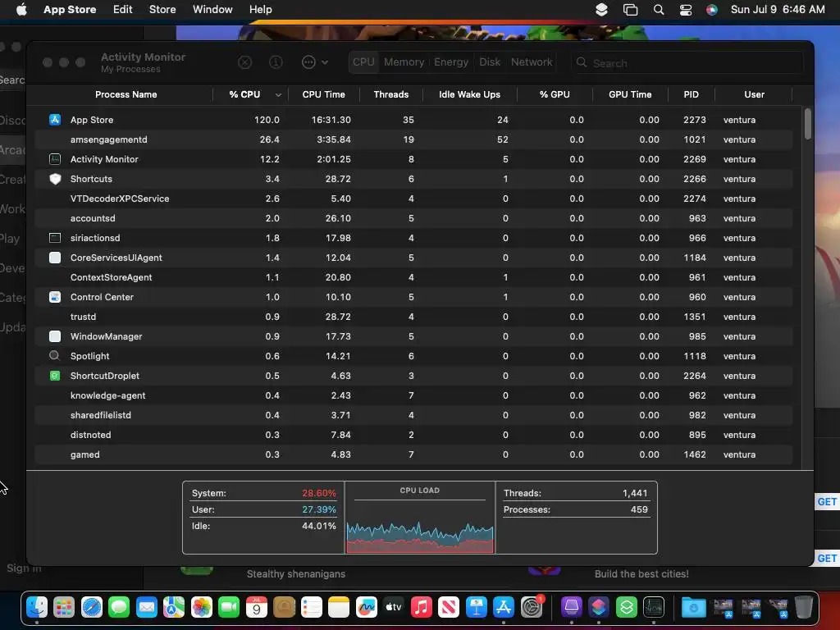Click the Control Center process icon

tap(55, 297)
